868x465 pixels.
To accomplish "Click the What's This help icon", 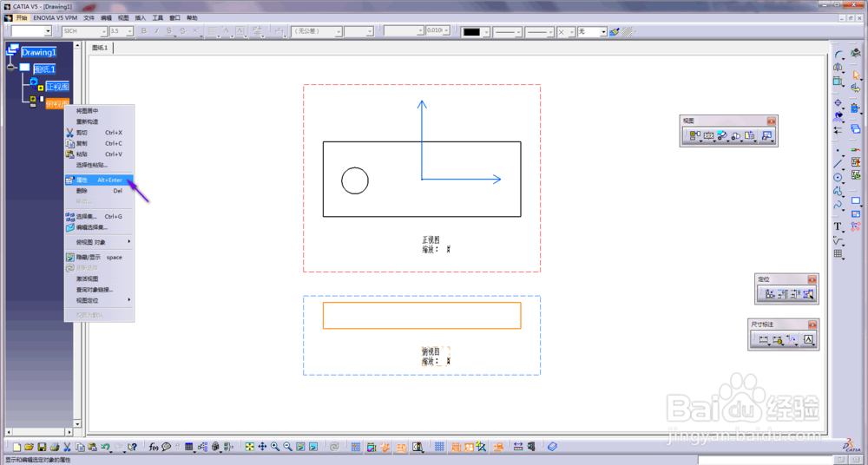I will click(x=132, y=447).
